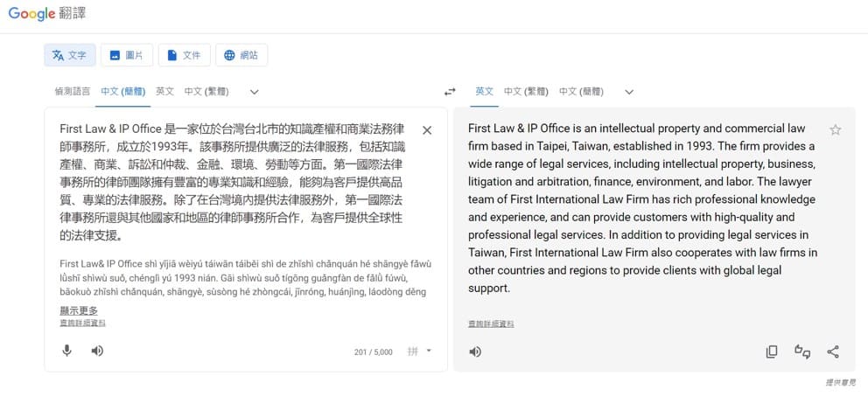Select source language 英文
This screenshot has height=404, width=868.
tap(165, 91)
